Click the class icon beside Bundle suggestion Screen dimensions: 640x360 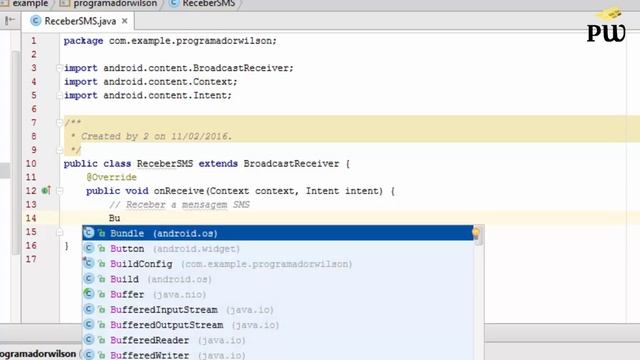(89, 233)
